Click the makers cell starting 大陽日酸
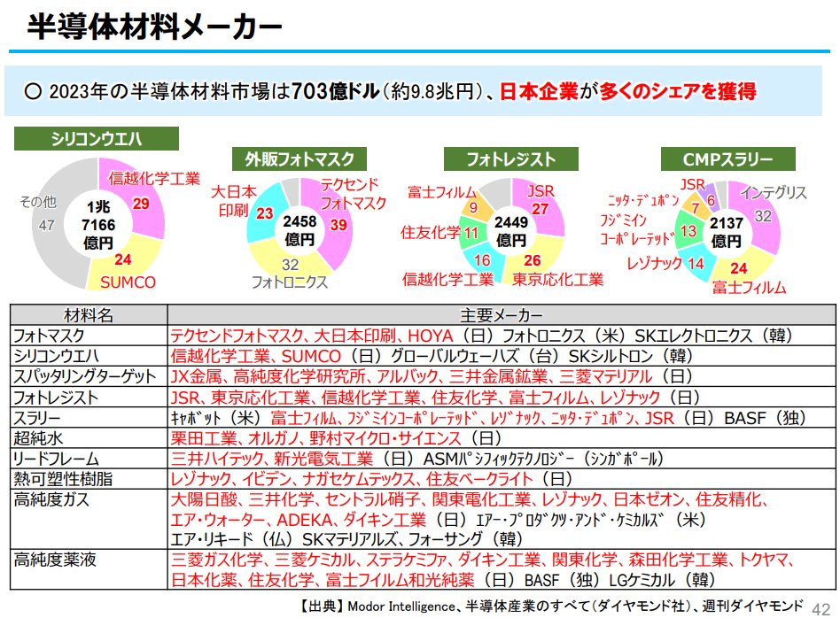Screen dimensions: 840x618 pos(502,519)
